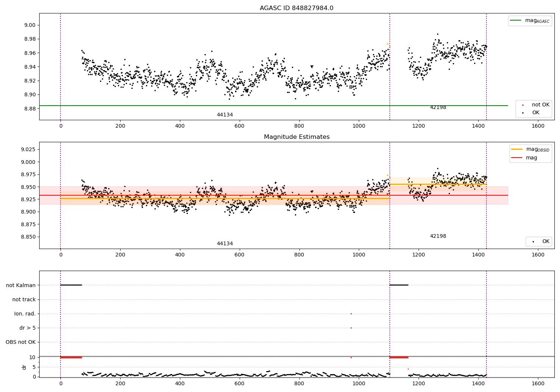This screenshot has height=392, width=560.
Task: Click the red 'mag' legend line
Action: [517, 158]
